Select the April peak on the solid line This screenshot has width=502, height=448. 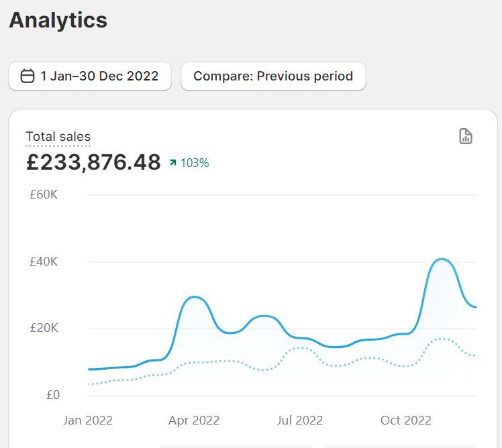[x=194, y=297]
